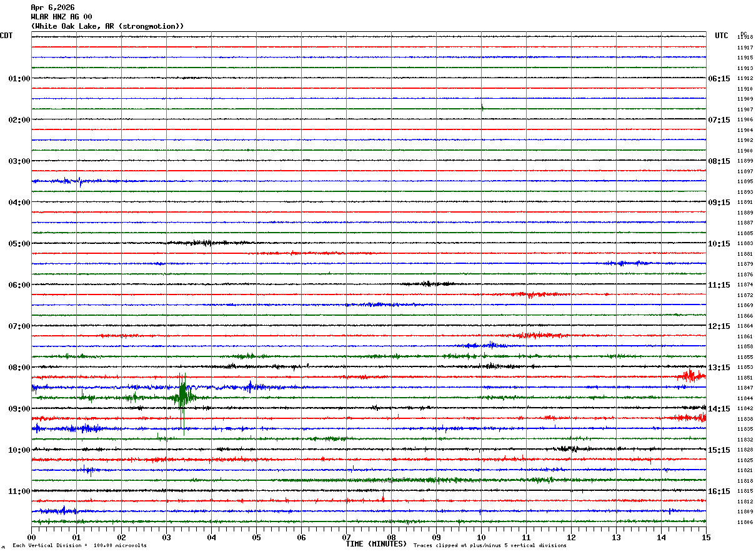Click the "09:00" CDT hour label
This screenshot has width=756, height=554.
(x=19, y=409)
